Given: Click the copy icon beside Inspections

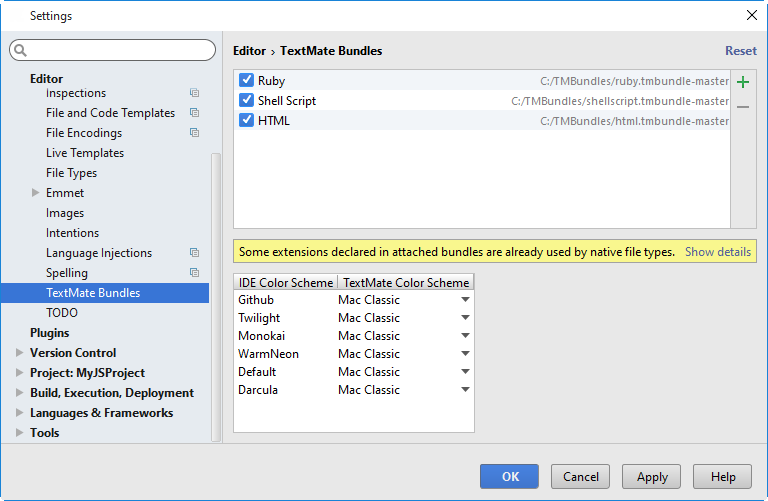Looking at the screenshot, I should click(194, 93).
